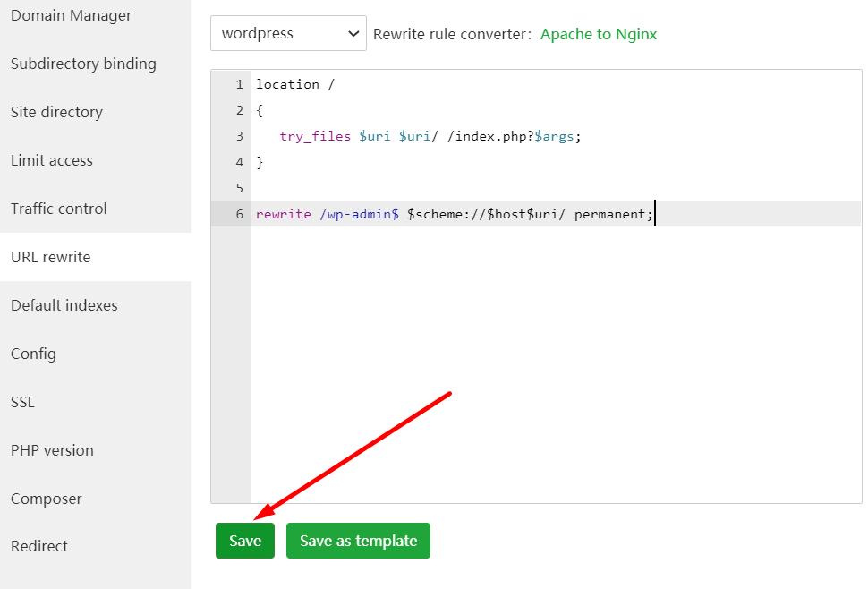The width and height of the screenshot is (868, 589).
Task: Go to SSL settings
Action: click(x=22, y=402)
